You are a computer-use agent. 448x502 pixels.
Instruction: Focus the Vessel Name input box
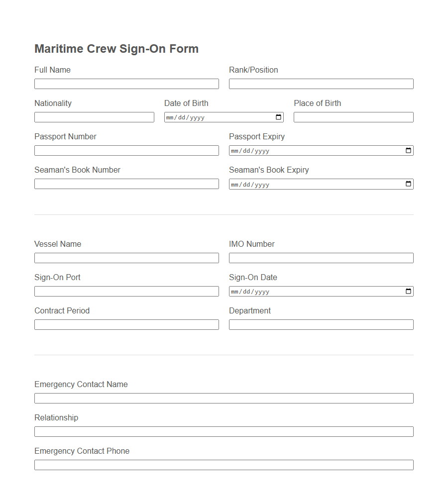pos(126,258)
